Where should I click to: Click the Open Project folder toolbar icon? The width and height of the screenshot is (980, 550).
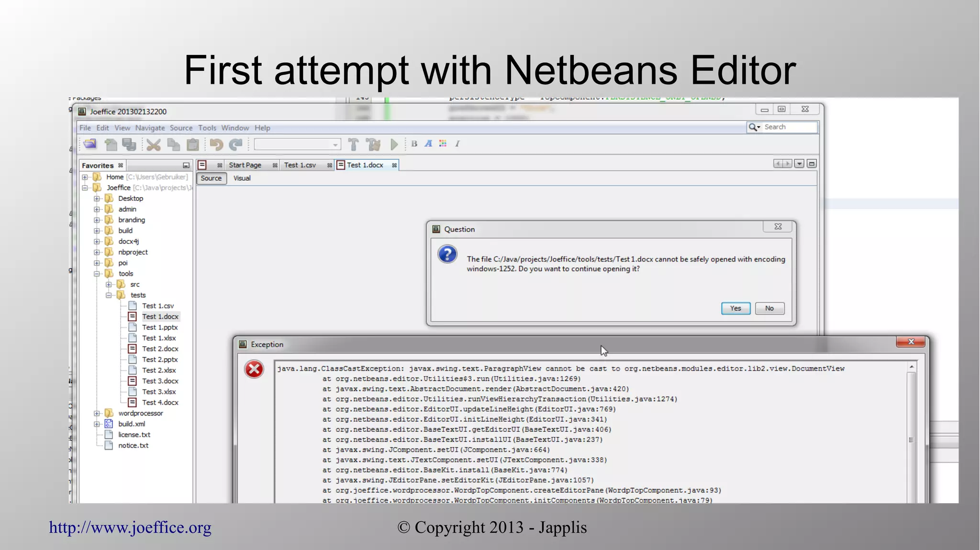(x=90, y=144)
